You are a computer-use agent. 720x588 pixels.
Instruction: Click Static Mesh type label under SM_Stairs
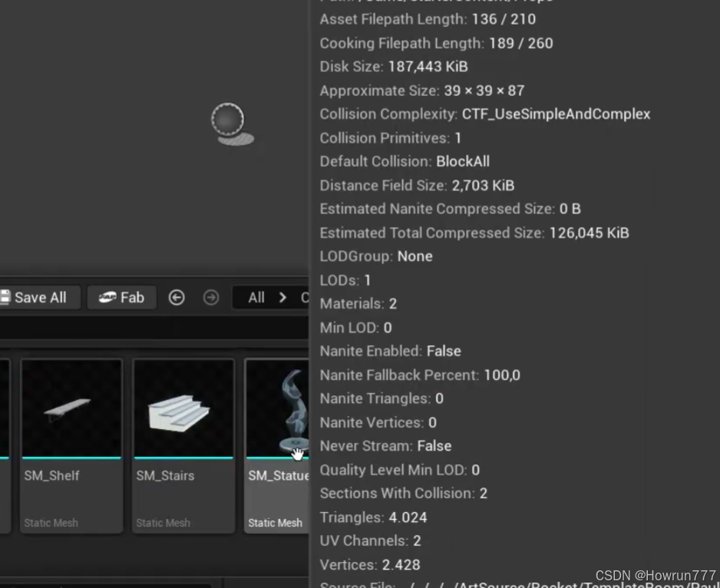tap(163, 523)
